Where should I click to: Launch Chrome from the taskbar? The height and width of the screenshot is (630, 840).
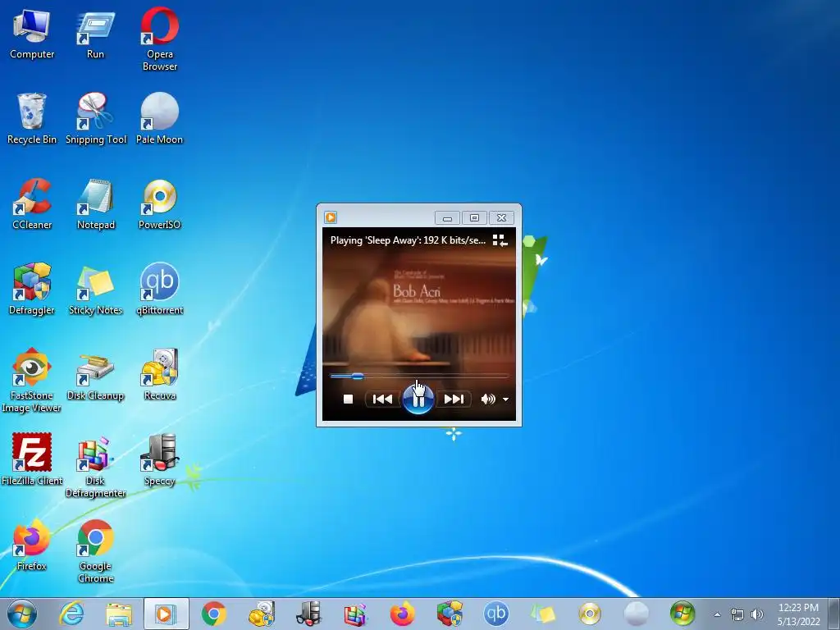coord(214,614)
